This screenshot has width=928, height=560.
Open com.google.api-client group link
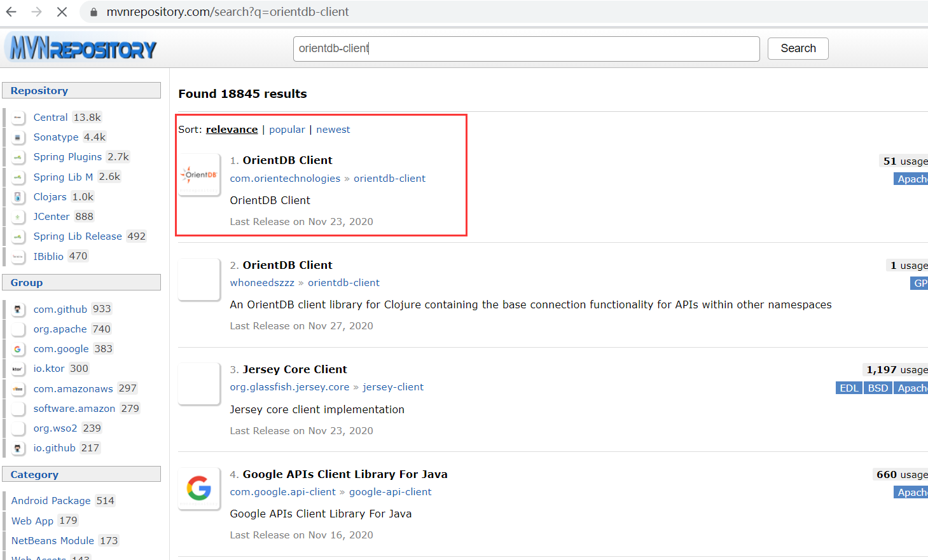[x=282, y=492]
